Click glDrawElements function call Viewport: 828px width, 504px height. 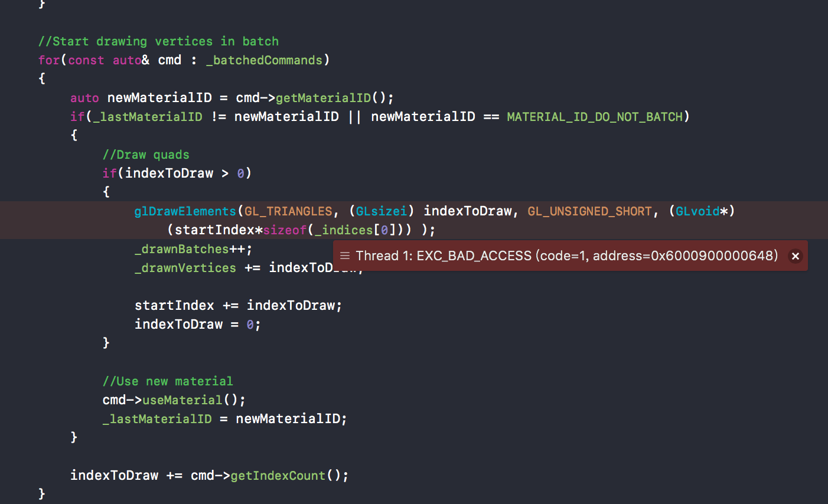[185, 211]
